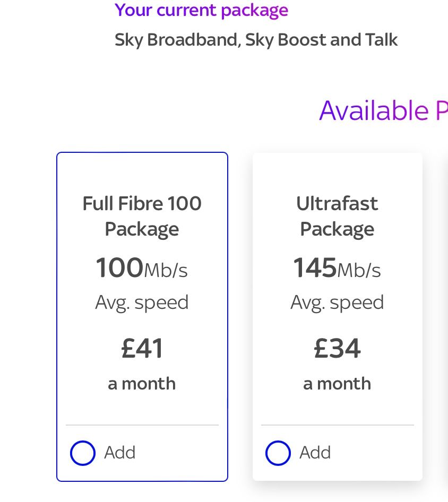Click the 100Mb/s speed figure
The image size is (448, 502).
pos(142,268)
